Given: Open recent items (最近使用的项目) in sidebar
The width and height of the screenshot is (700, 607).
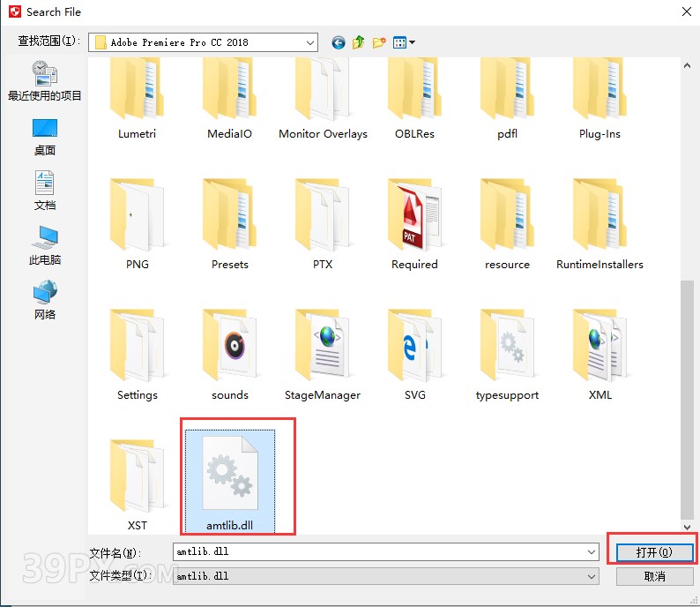Looking at the screenshot, I should click(x=45, y=81).
